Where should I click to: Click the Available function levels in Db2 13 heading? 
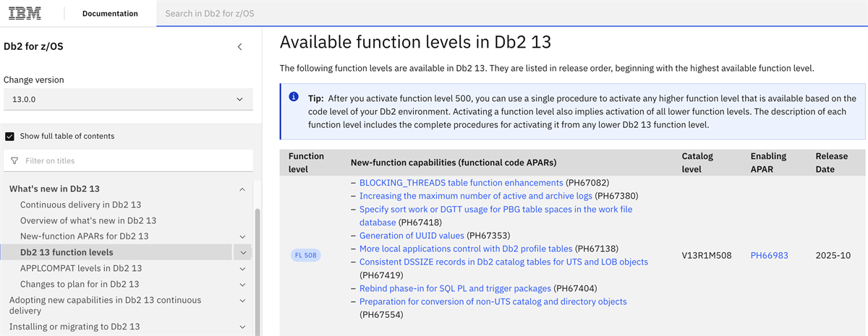415,42
